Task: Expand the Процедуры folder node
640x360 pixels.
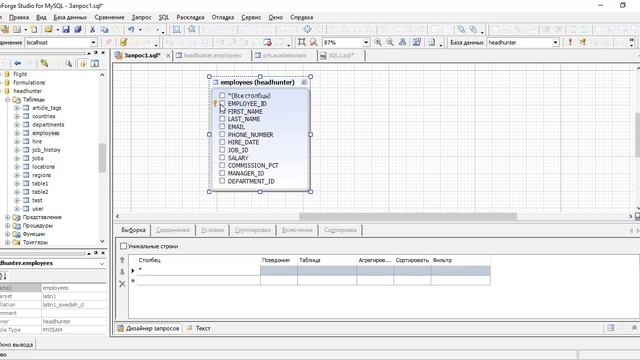Action: point(7,225)
